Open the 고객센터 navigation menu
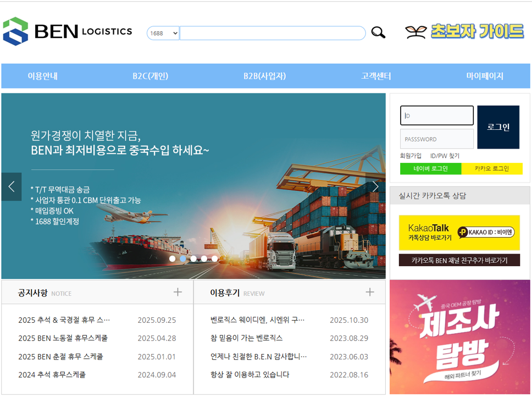Image resolution: width=532 pixels, height=396 pixels. pyautogui.click(x=376, y=76)
